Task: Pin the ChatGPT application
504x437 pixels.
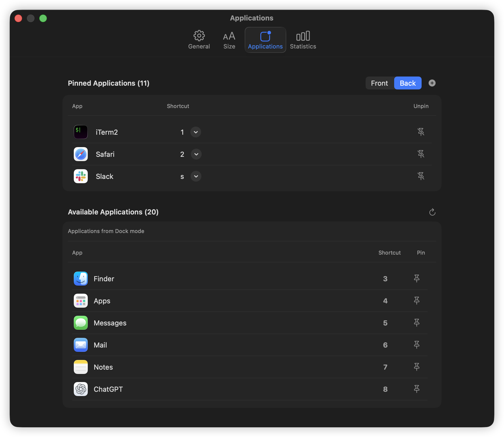Action: coord(416,389)
